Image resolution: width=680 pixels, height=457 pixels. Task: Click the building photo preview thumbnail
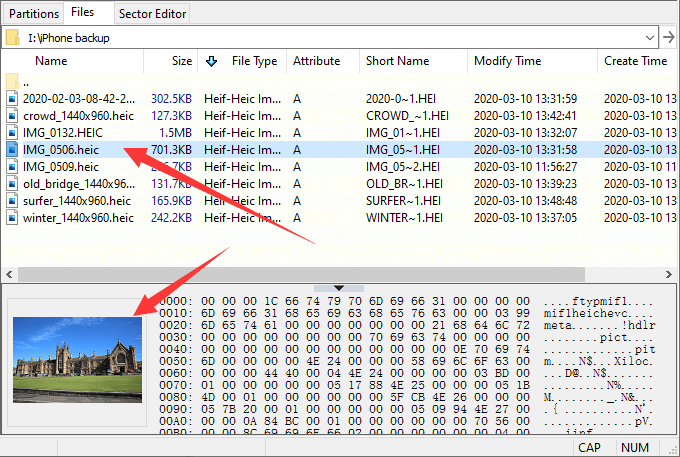click(77, 359)
